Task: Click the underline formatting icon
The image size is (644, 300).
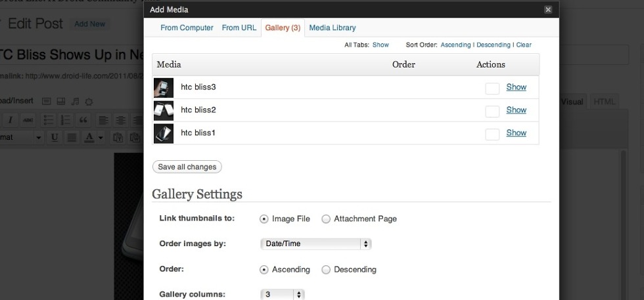Action: point(55,137)
